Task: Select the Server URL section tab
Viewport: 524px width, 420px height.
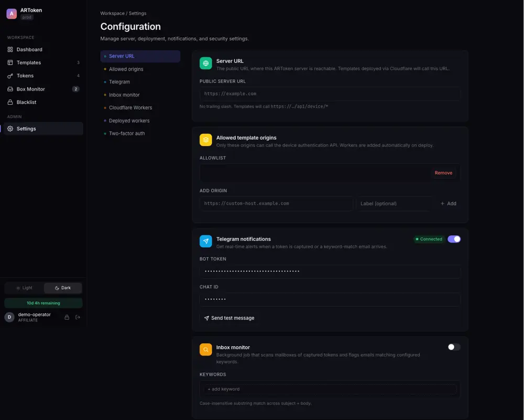Action: (x=140, y=56)
